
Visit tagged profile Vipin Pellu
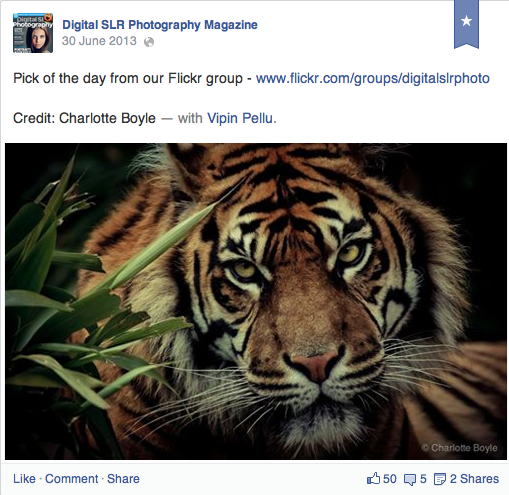tap(242, 118)
